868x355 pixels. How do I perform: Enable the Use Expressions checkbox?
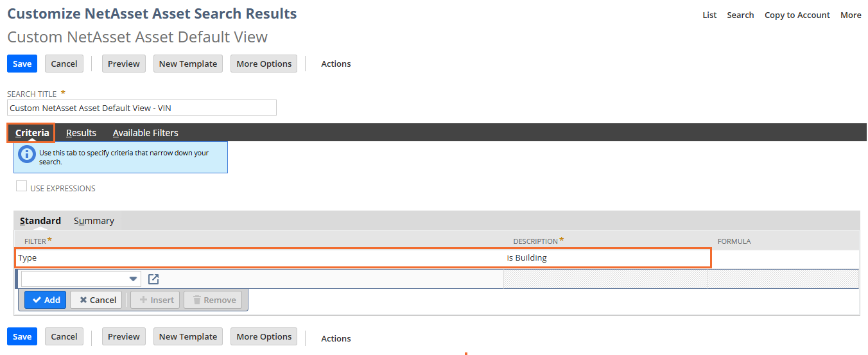[x=22, y=187]
